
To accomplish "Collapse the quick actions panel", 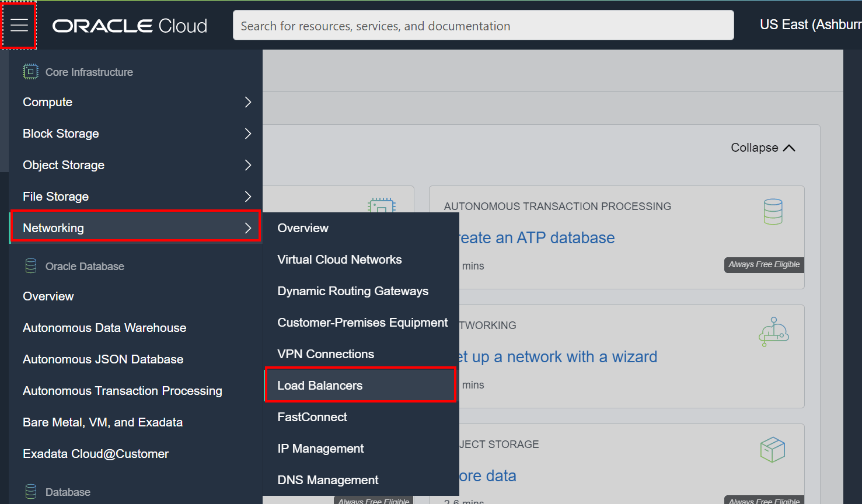I will (762, 148).
